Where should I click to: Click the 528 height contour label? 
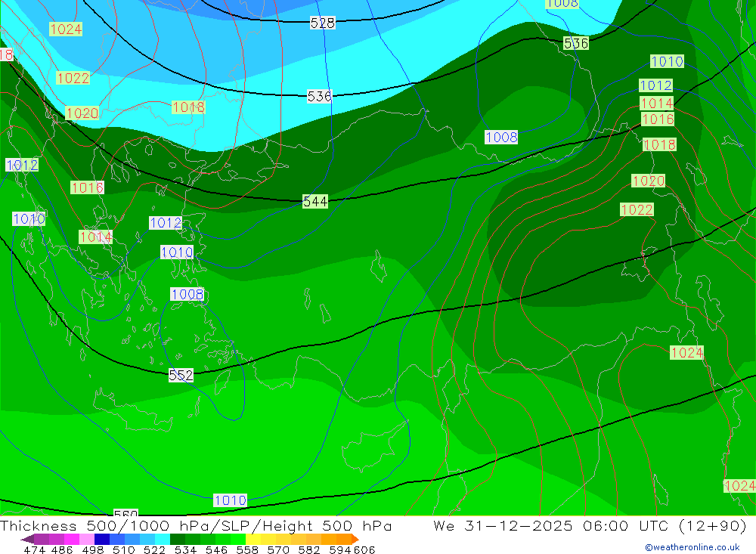(x=323, y=23)
